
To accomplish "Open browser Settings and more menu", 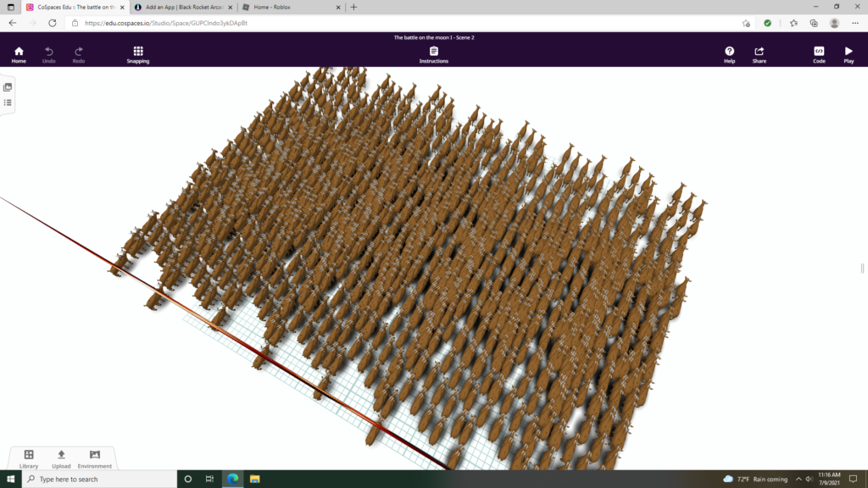I will click(855, 23).
